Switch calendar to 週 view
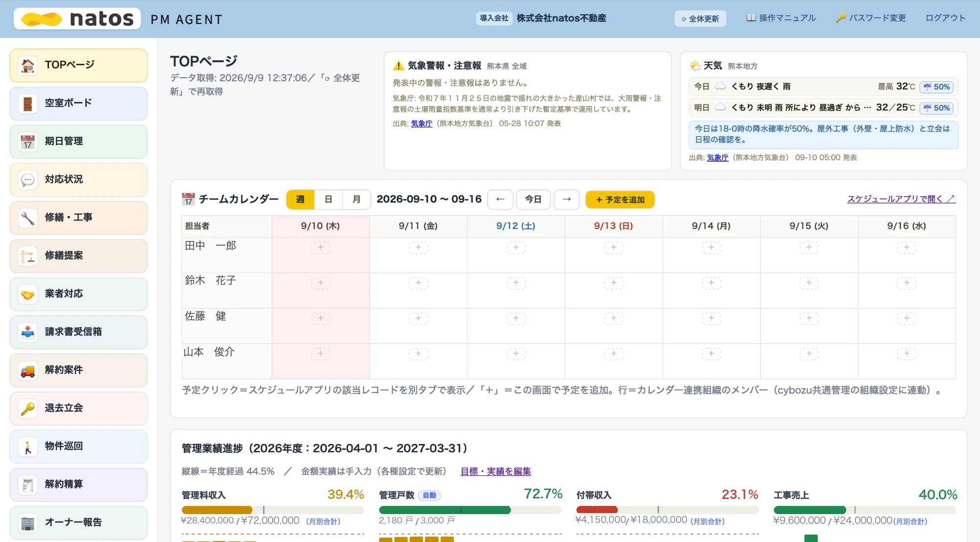Viewport: 980px width, 542px height. point(300,199)
